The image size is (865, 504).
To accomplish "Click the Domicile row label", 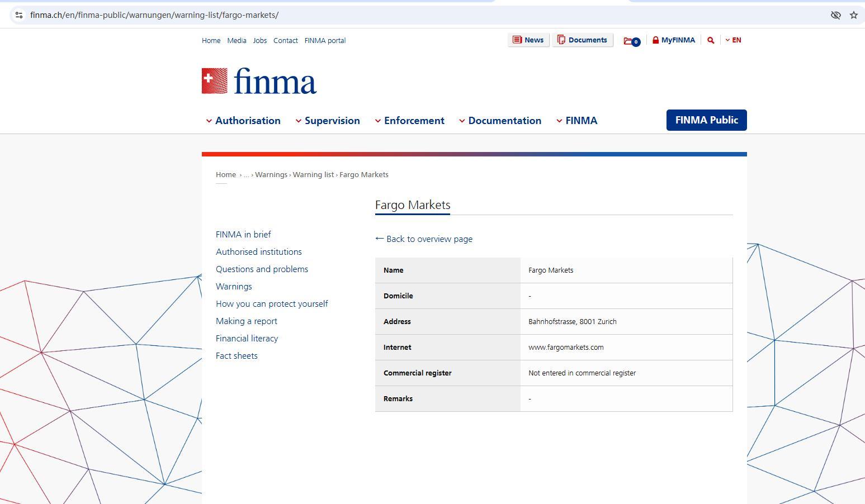I will click(398, 296).
